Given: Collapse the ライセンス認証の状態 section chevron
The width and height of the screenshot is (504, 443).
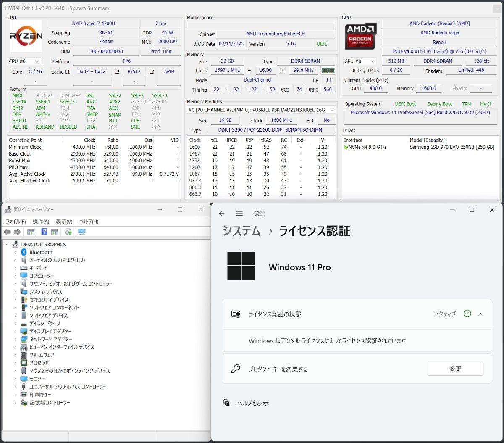Looking at the screenshot, I should pos(480,314).
